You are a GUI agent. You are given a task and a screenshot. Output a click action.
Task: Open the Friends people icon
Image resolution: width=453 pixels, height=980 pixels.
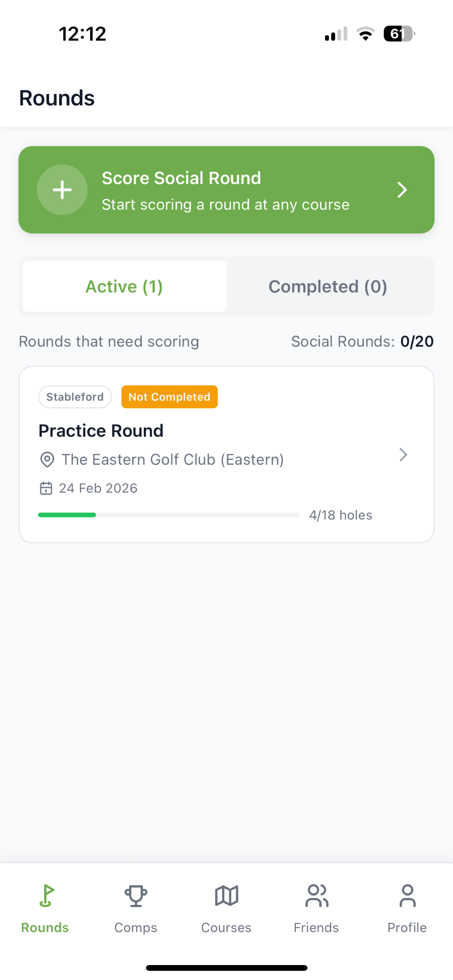click(x=316, y=896)
